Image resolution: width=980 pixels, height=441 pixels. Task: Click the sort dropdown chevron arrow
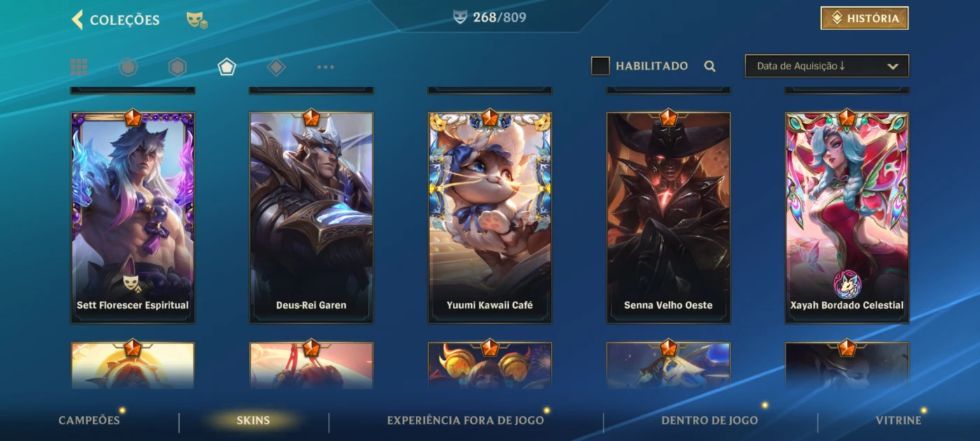(x=892, y=66)
